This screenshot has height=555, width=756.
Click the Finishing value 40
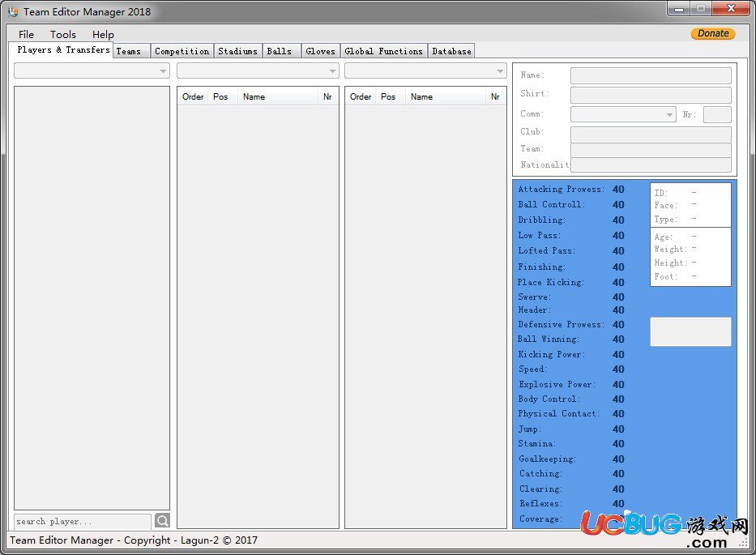(618, 267)
